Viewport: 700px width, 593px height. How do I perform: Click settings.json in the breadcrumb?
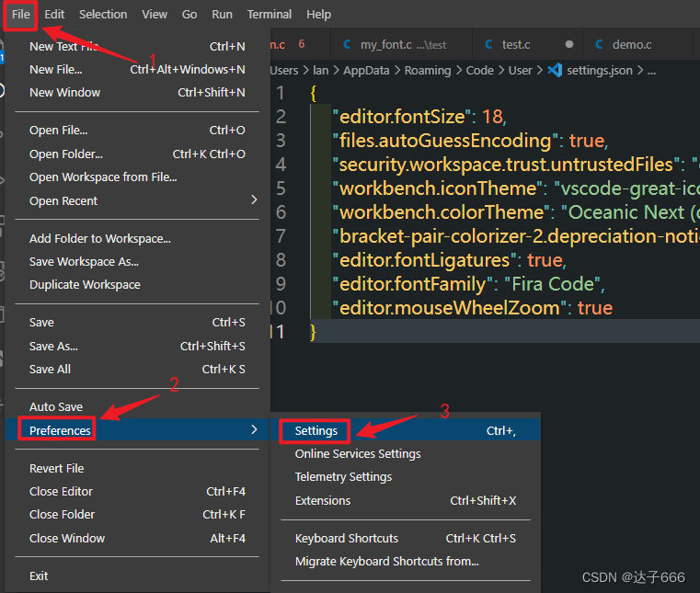click(x=600, y=71)
